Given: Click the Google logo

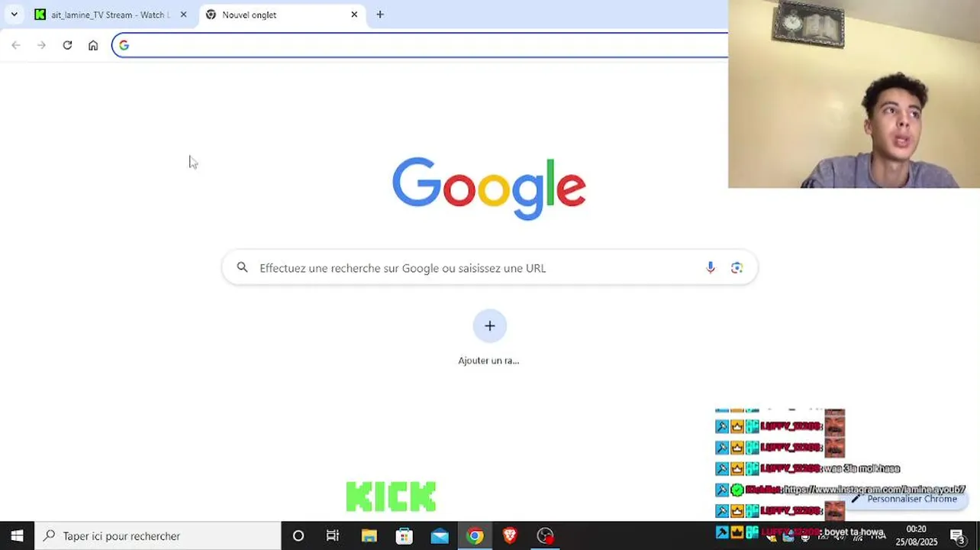Looking at the screenshot, I should tap(489, 188).
